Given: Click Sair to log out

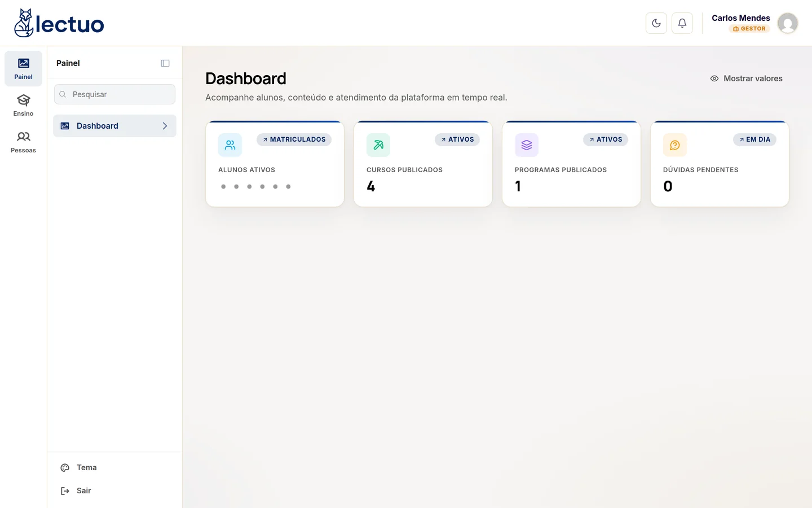Looking at the screenshot, I should pos(114,491).
